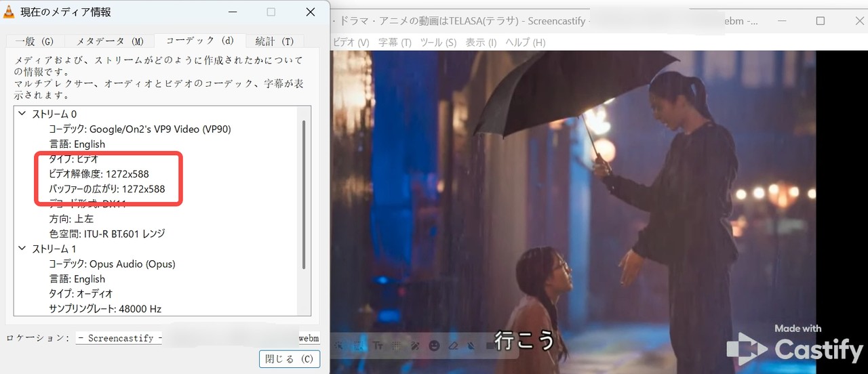Select the タイプ: オーディオ row

click(80, 293)
